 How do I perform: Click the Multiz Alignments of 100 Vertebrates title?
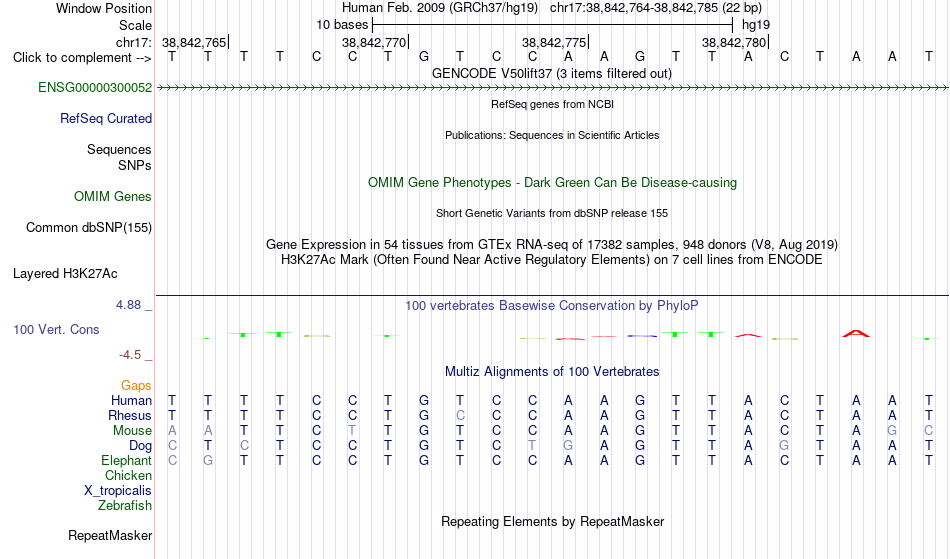552,372
